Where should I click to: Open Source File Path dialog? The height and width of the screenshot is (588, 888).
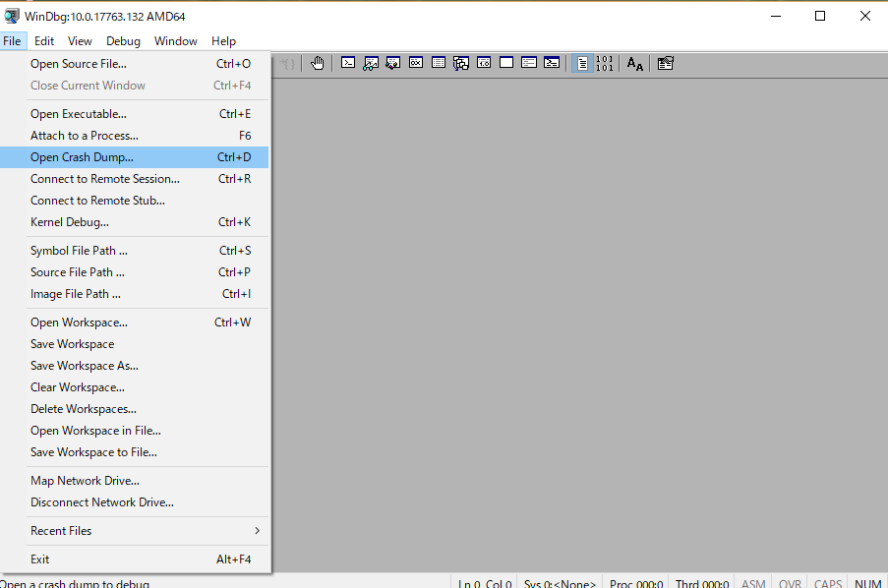(134, 272)
